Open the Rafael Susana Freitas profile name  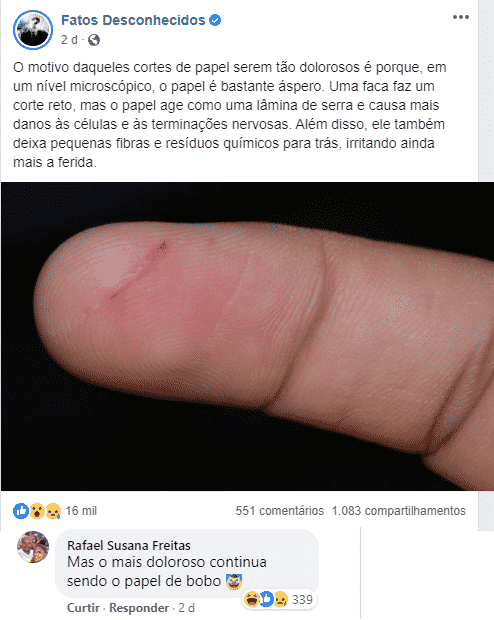[129, 546]
